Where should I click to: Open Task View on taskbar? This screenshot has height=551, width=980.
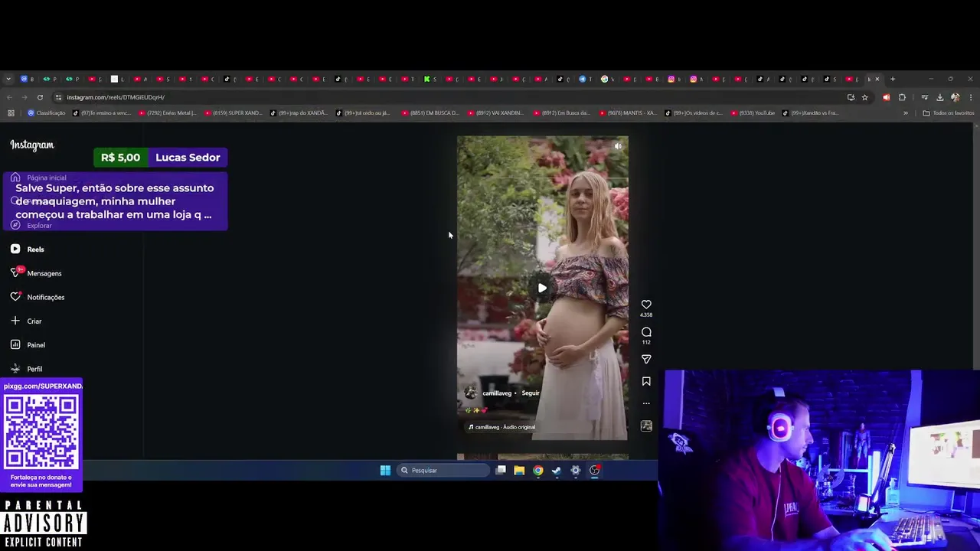[x=501, y=471]
